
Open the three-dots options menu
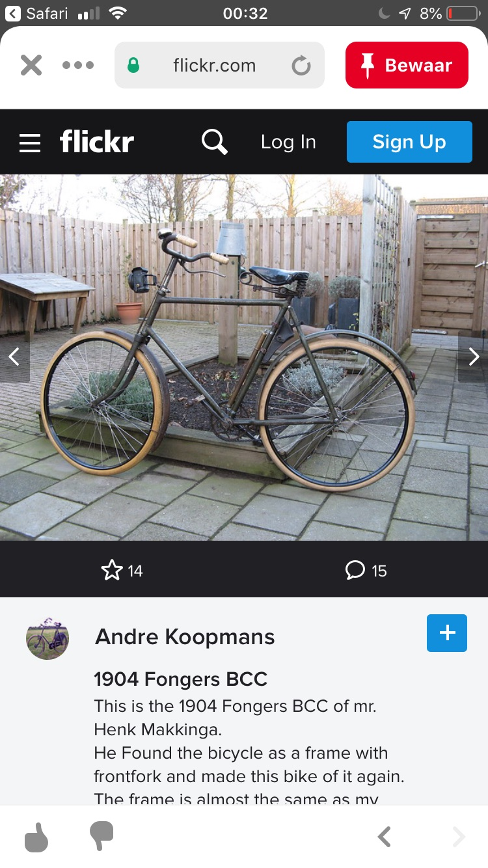(x=78, y=65)
